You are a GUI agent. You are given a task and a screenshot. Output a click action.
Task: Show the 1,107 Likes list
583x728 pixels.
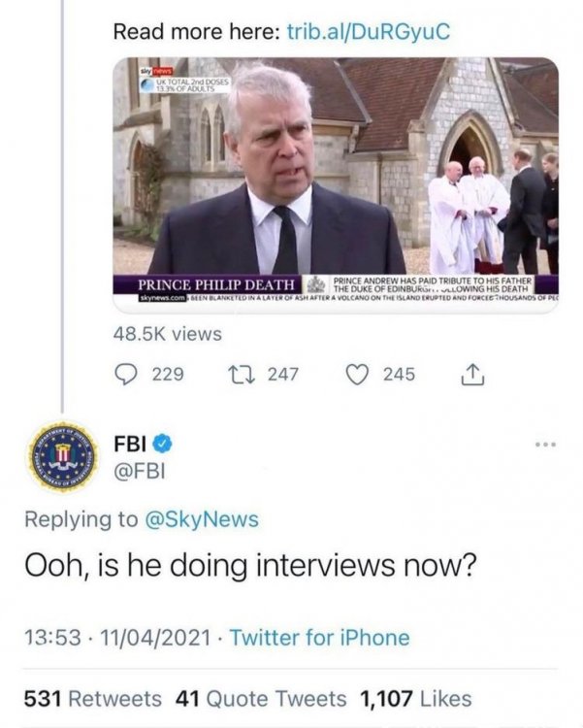click(x=415, y=698)
